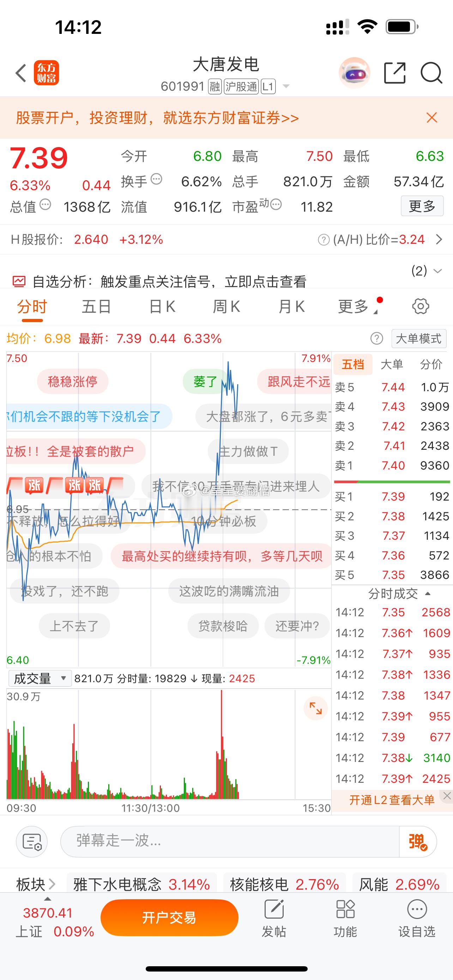This screenshot has width=453, height=980.
Task: Open 股票开户 promotional banner link
Action: click(x=157, y=118)
